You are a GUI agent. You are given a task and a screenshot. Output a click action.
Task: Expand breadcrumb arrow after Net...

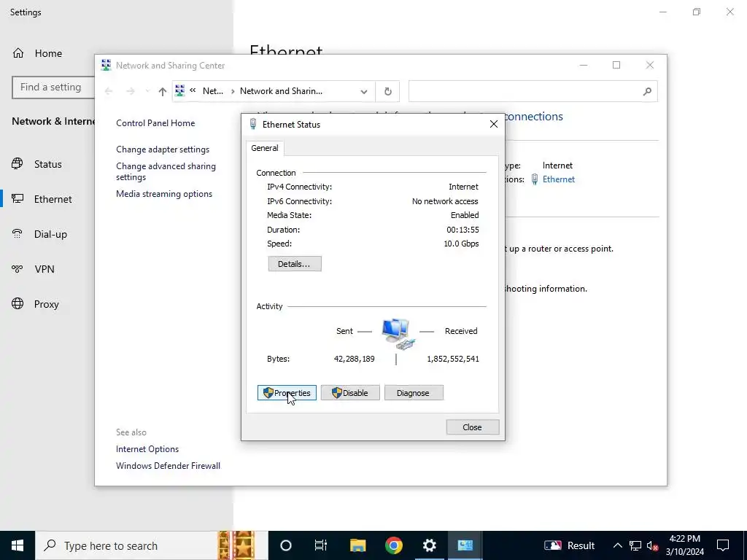coord(233,91)
